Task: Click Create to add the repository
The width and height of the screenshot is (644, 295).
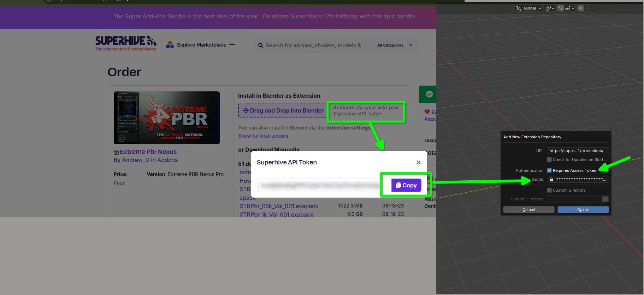Action: 583,210
